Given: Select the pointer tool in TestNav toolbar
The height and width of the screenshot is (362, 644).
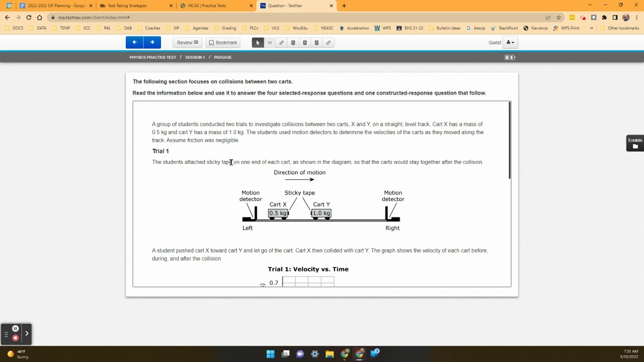Looking at the screenshot, I should tap(258, 43).
